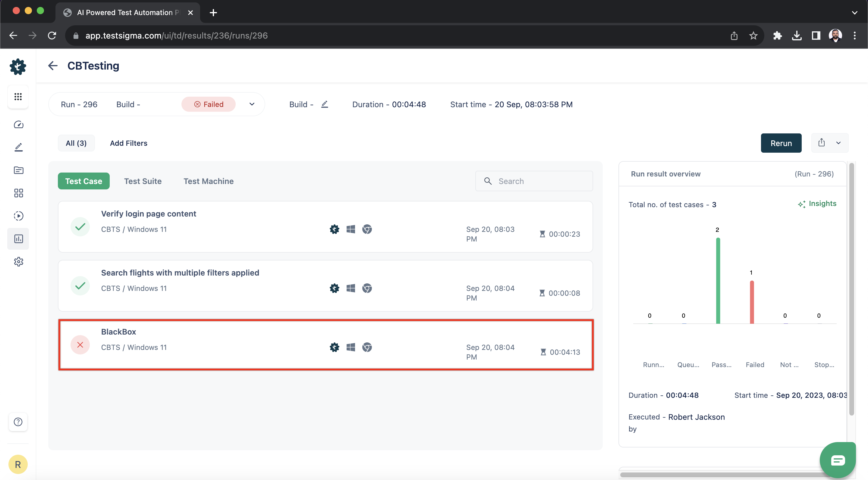Screen dimensions: 868x480
Task: Open the dashboard speedometer icon
Action: (18, 125)
